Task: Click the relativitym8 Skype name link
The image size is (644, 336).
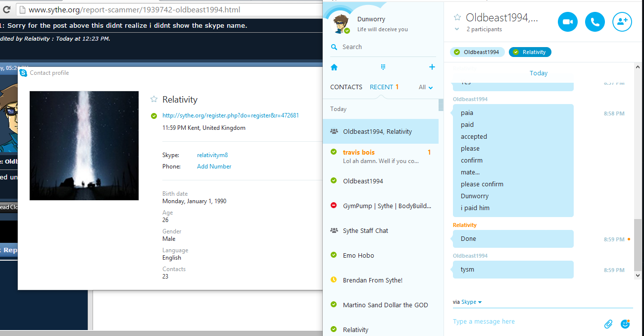Action: click(212, 155)
